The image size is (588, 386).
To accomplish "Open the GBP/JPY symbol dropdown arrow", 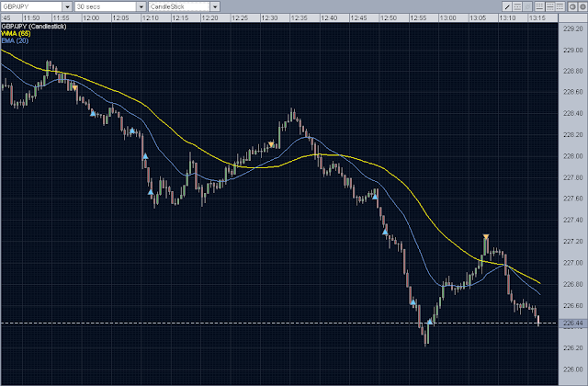I will coord(67,6).
